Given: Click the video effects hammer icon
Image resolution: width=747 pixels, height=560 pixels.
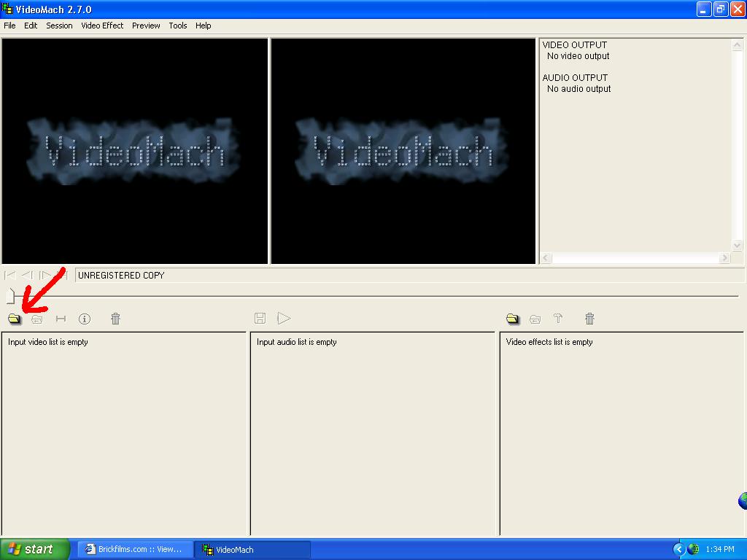Looking at the screenshot, I should (558, 319).
